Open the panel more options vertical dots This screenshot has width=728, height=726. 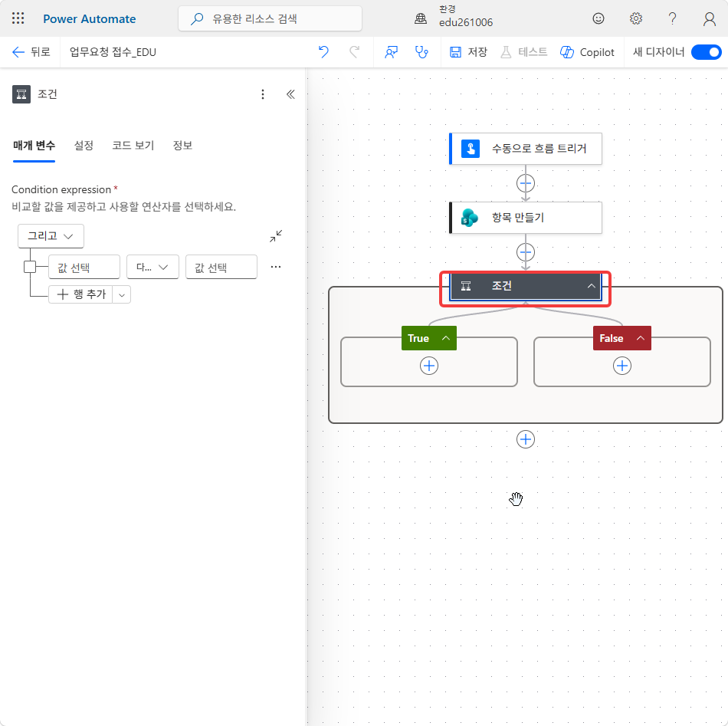coord(263,94)
